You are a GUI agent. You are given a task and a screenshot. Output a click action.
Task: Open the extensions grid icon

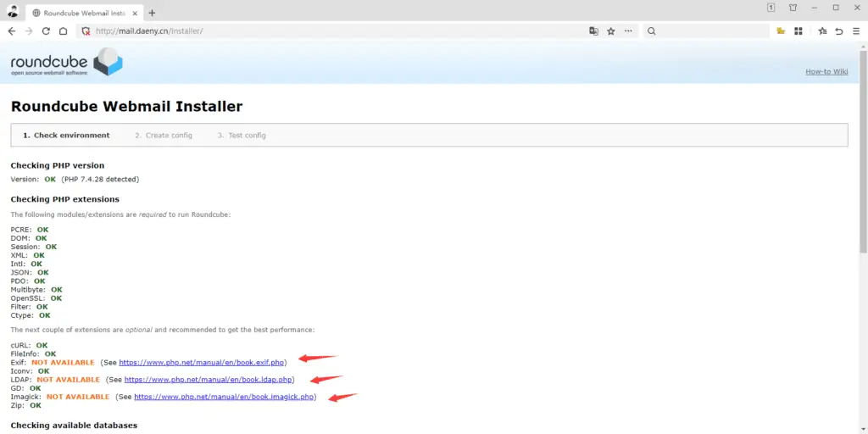coord(798,31)
